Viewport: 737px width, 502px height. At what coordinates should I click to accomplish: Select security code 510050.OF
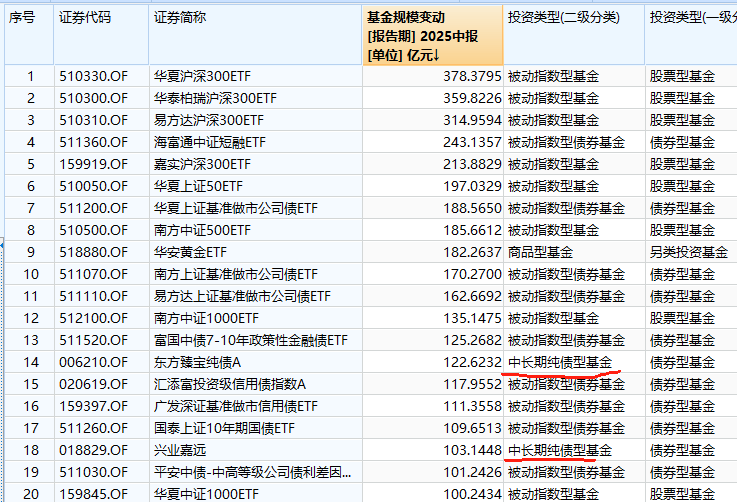coord(94,187)
